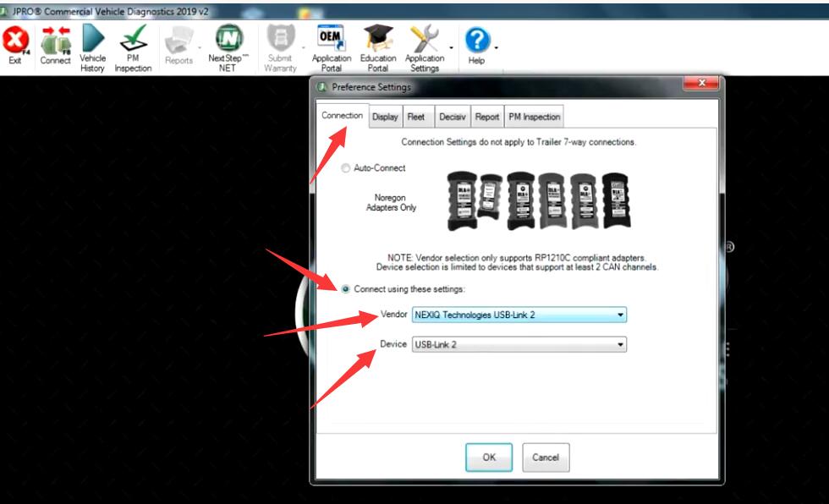
Task: Expand the Help dropdown arrow
Action: [496, 48]
